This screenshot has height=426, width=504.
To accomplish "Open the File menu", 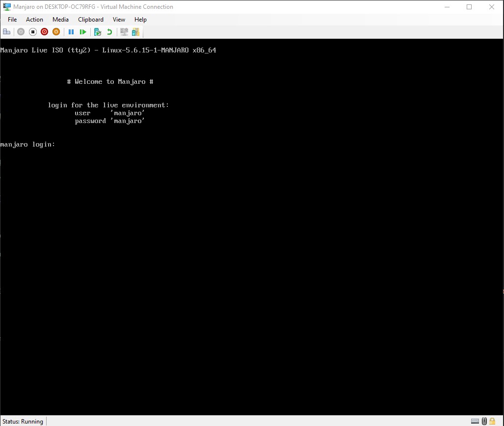I will tap(12, 20).
